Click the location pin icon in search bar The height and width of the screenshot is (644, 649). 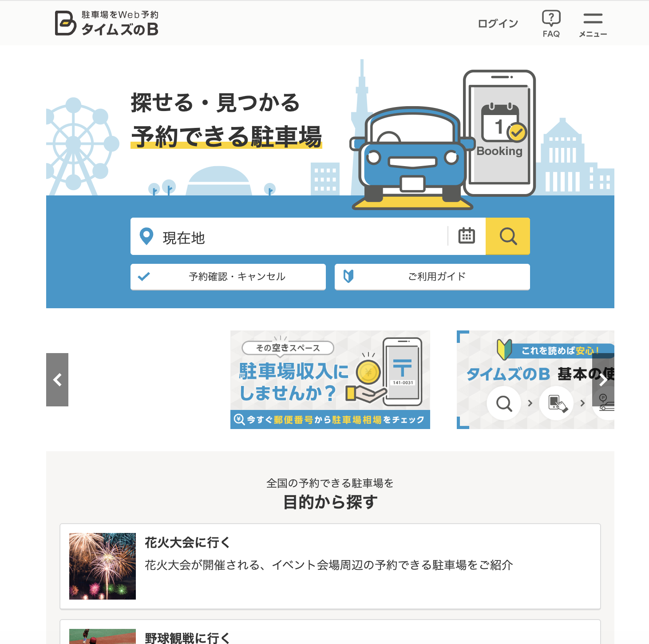click(146, 237)
